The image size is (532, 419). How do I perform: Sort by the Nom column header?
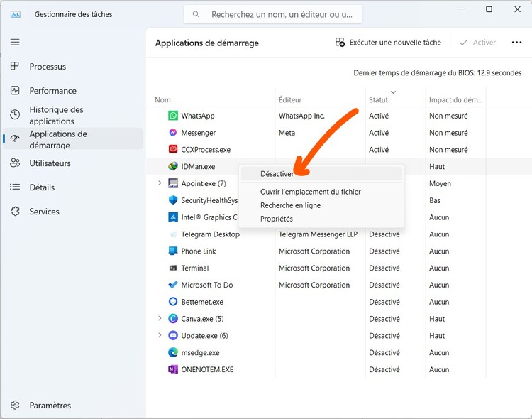click(x=162, y=100)
